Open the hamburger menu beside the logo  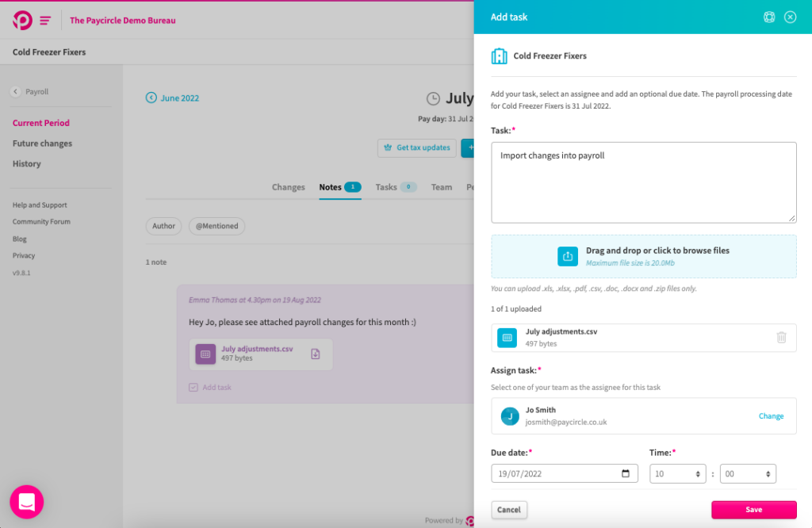(46, 19)
